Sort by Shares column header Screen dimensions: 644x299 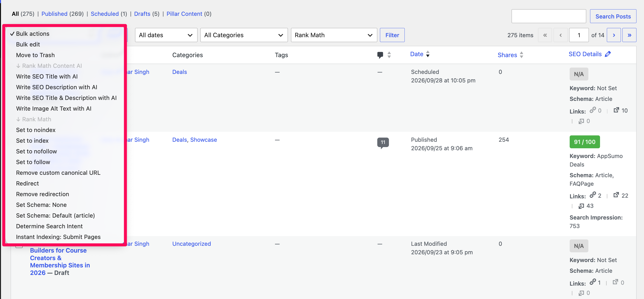pos(507,55)
